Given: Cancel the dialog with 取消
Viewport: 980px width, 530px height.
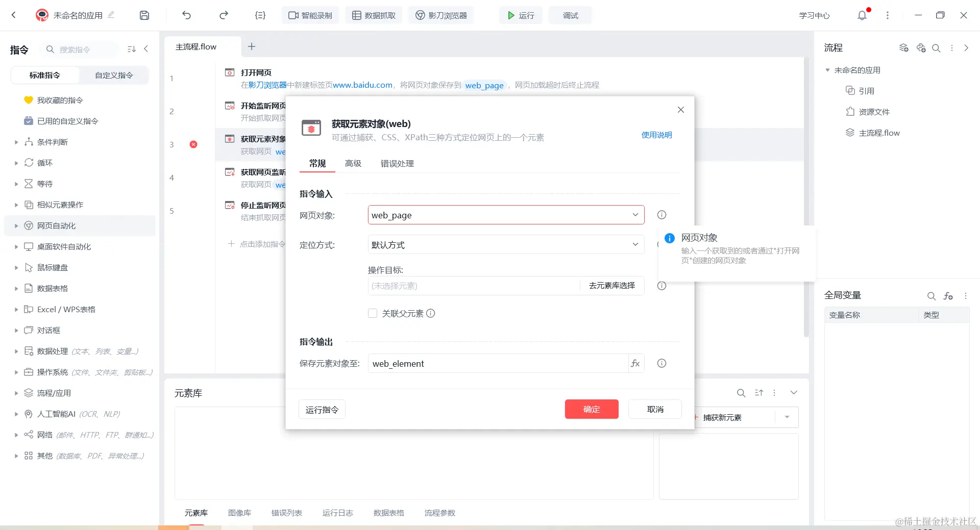Looking at the screenshot, I should point(655,409).
